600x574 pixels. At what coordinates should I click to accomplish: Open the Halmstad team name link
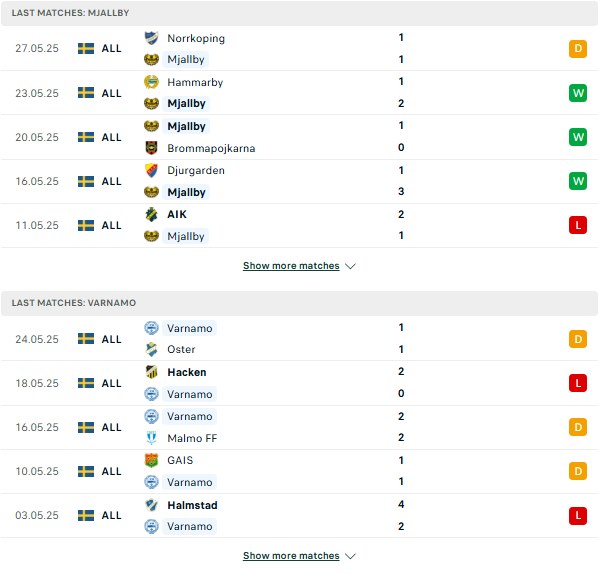coord(192,505)
